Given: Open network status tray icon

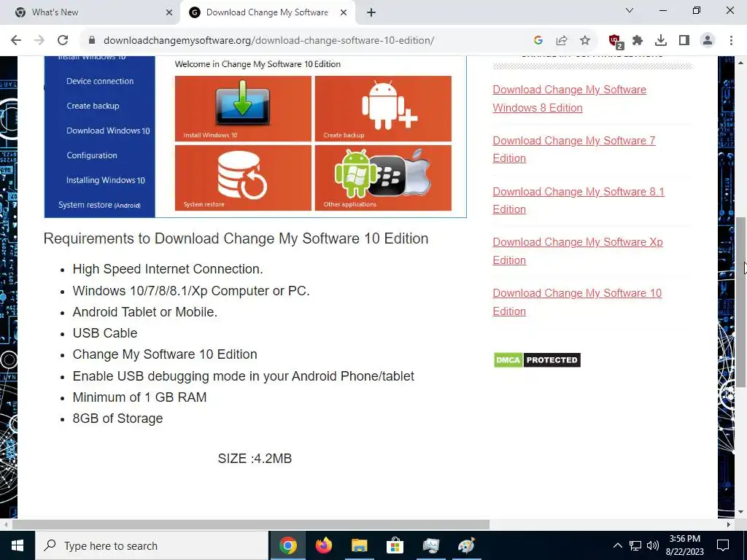Looking at the screenshot, I should [635, 545].
